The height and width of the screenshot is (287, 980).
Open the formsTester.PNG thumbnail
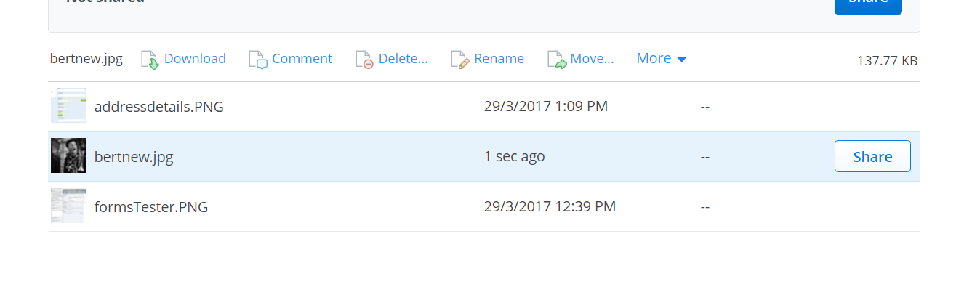pyautogui.click(x=68, y=206)
